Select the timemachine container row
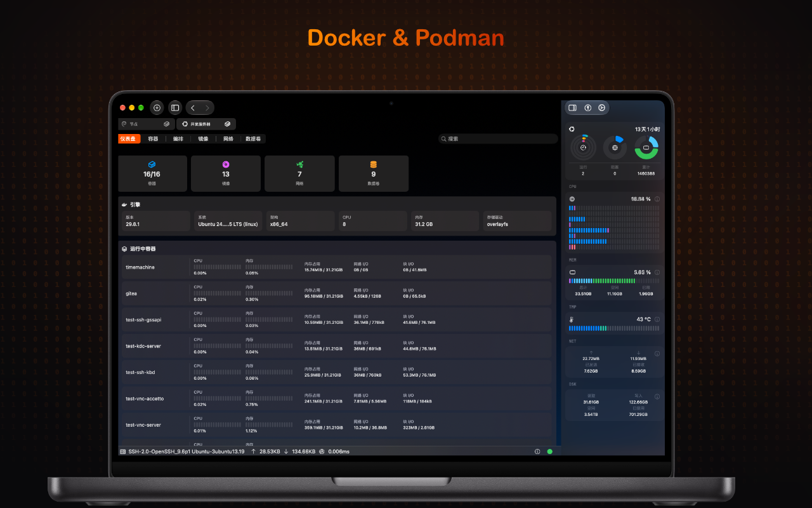 (x=335, y=267)
